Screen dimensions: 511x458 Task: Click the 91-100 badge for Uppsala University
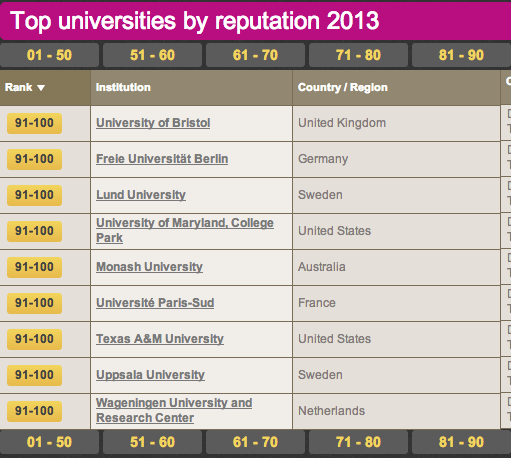pos(34,375)
